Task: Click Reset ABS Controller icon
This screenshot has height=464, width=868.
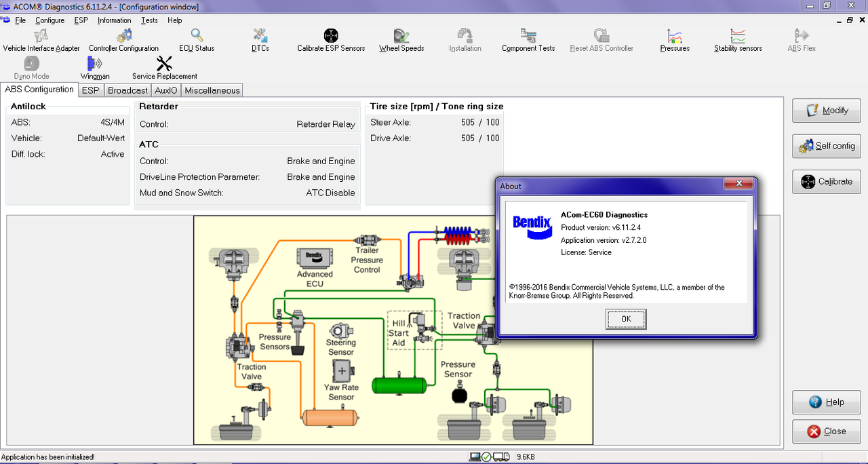Action: [x=601, y=35]
